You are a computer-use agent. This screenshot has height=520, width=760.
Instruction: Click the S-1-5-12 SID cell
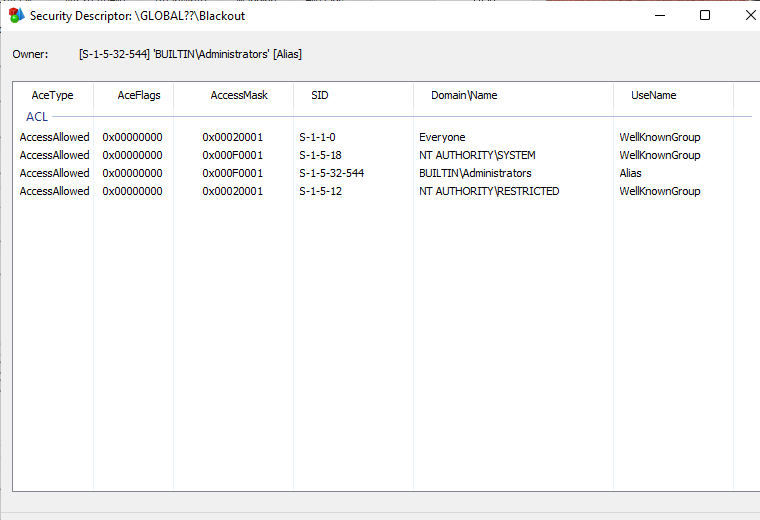pos(320,191)
